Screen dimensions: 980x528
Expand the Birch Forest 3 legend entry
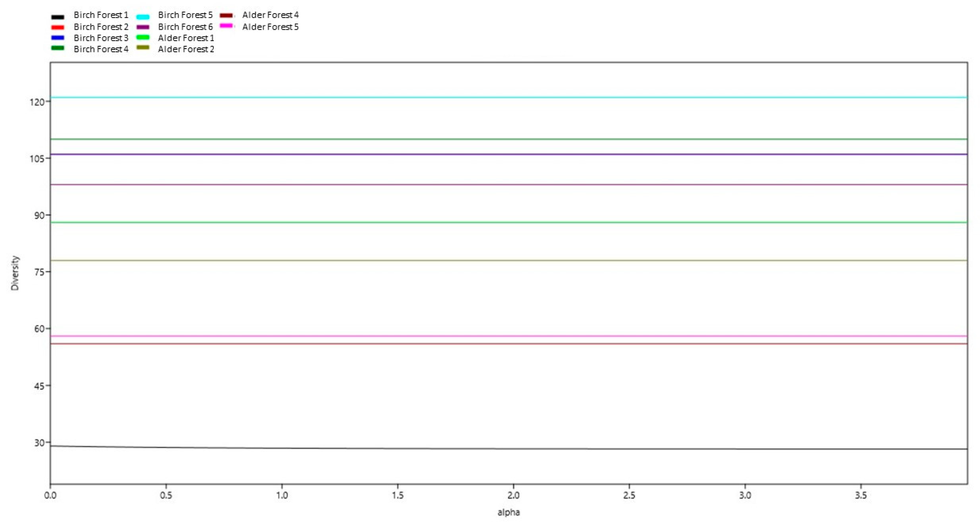[101, 38]
